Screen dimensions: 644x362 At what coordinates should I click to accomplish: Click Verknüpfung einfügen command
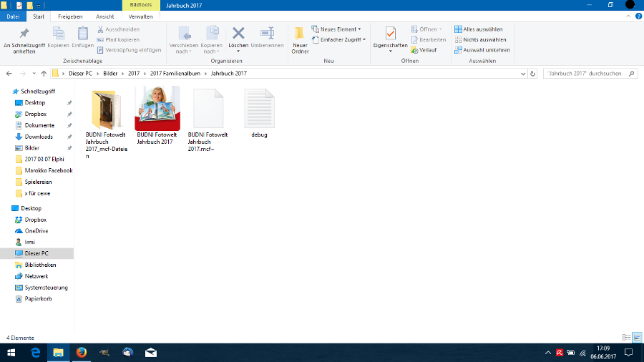(129, 50)
